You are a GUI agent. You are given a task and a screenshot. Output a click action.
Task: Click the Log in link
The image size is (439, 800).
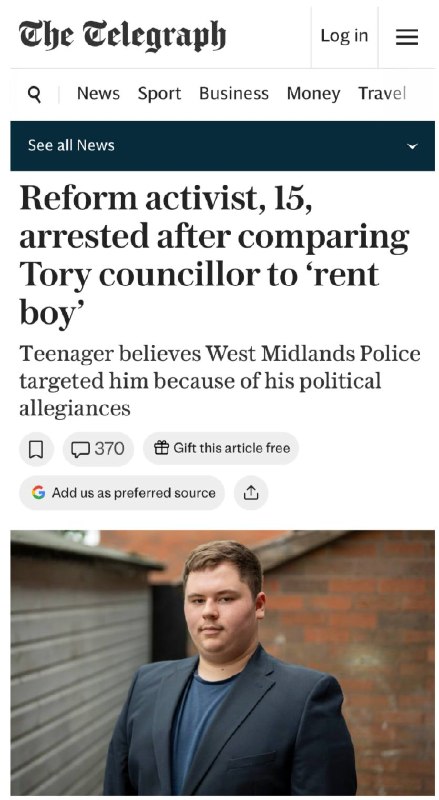344,36
